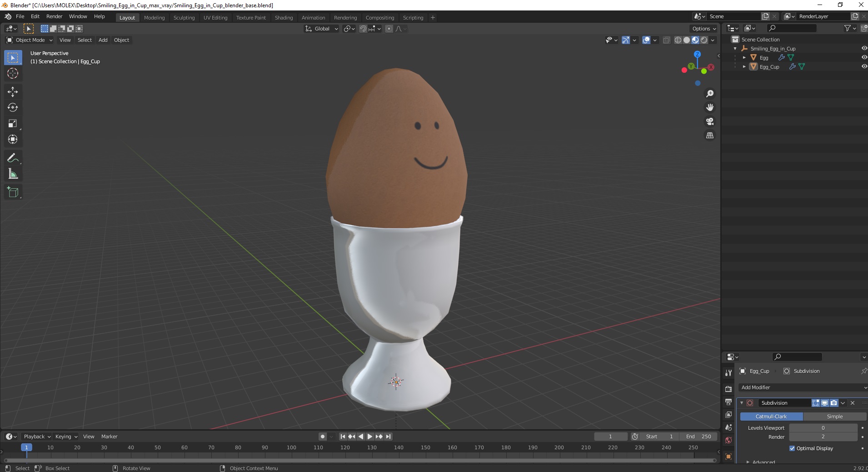The width and height of the screenshot is (868, 472).
Task: Select wireframe viewport shading
Action: (678, 40)
